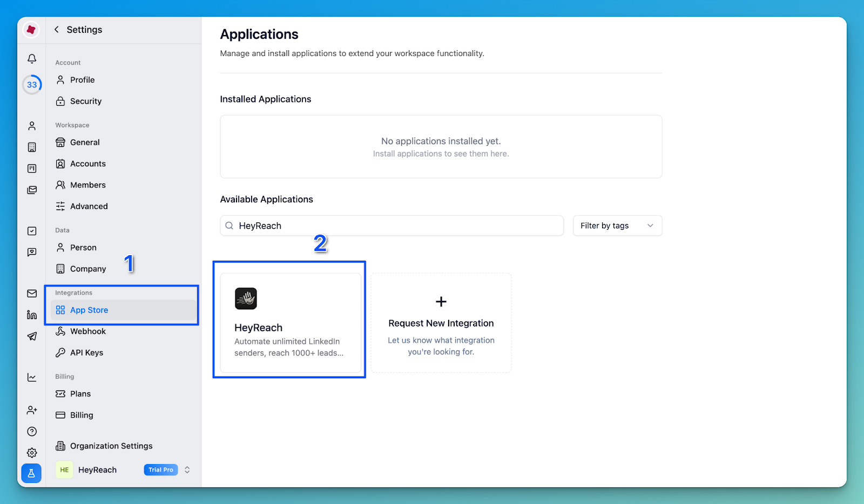Open the paper plane campaigns icon
This screenshot has width=864, height=504.
(x=32, y=336)
